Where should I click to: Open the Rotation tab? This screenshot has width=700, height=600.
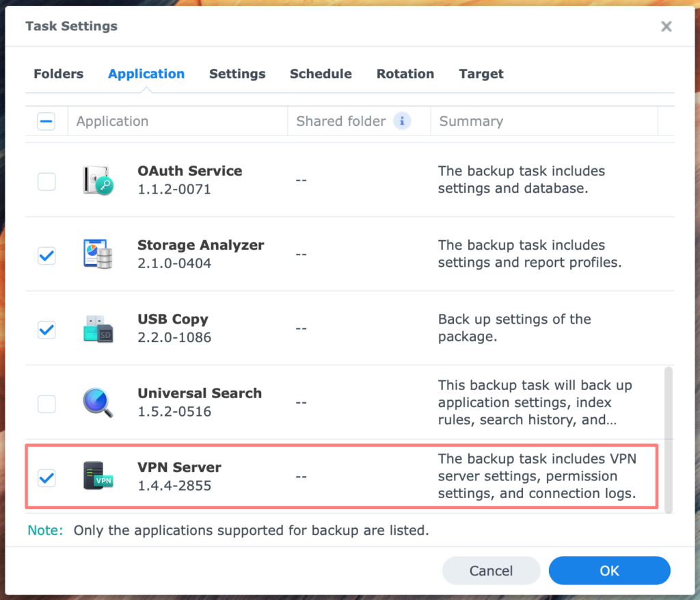point(405,74)
